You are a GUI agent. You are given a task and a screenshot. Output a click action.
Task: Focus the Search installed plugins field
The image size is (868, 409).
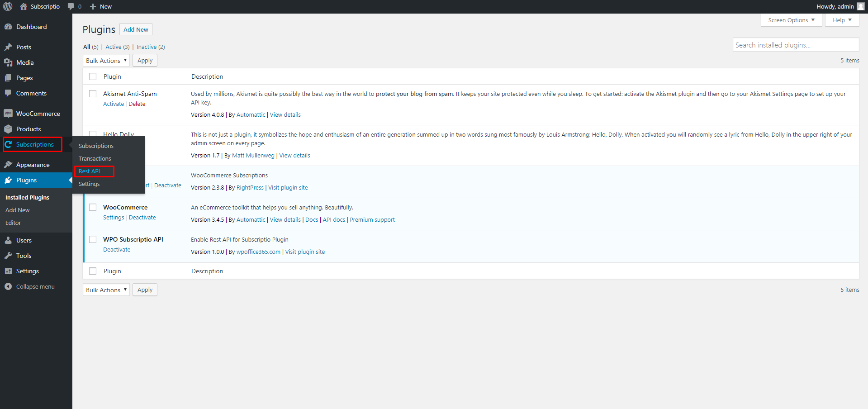(x=796, y=45)
